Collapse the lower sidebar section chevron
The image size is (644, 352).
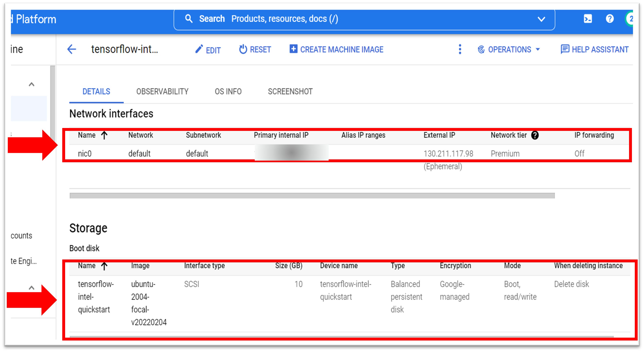pos(32,288)
